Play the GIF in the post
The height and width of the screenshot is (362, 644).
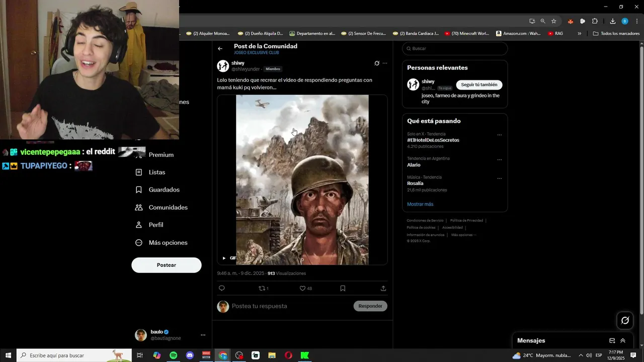point(224,258)
